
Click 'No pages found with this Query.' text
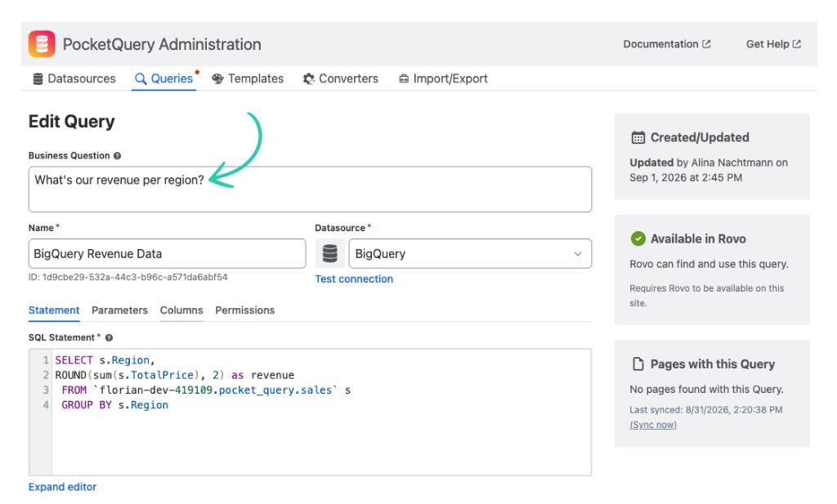click(x=706, y=390)
